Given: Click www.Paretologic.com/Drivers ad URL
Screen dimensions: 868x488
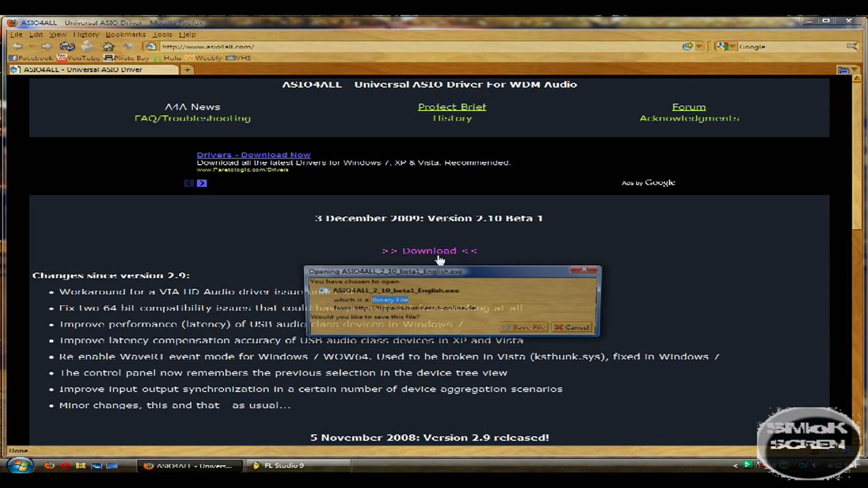Looking at the screenshot, I should 243,169.
